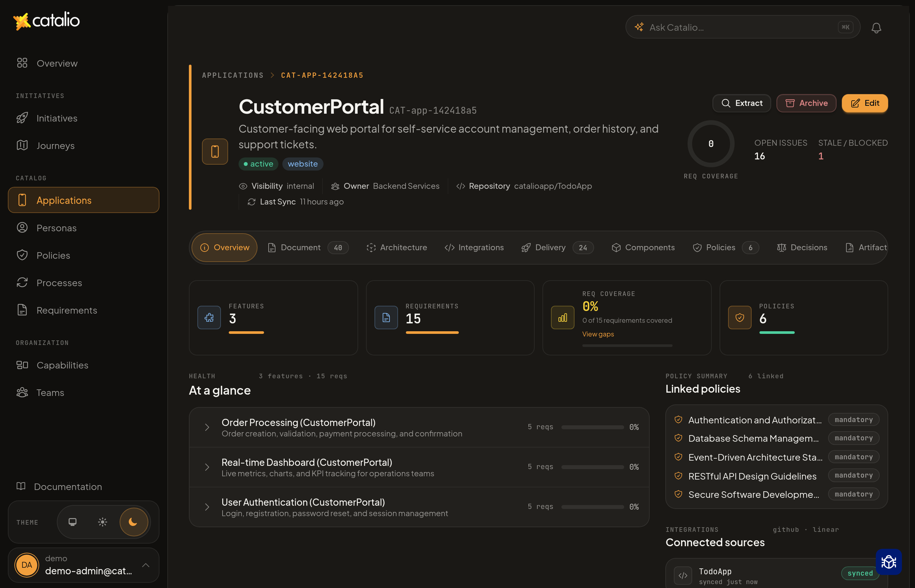Screen dimensions: 915x588
Task: Click the Req Coverage bar chart icon
Action: pyautogui.click(x=562, y=317)
